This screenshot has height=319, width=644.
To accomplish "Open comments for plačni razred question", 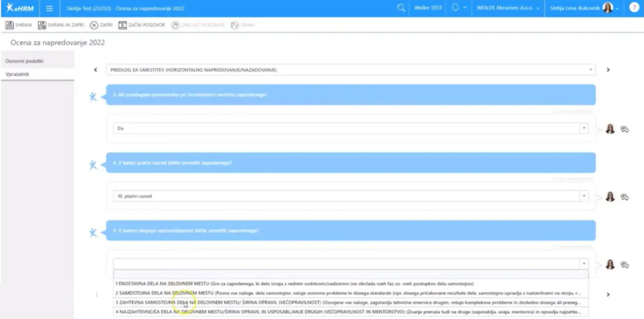I will (624, 197).
